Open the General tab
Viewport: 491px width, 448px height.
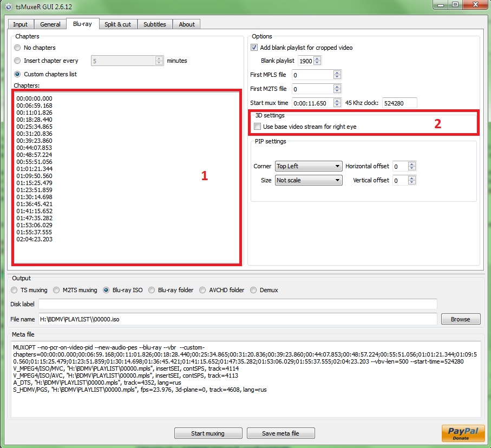pyautogui.click(x=50, y=24)
